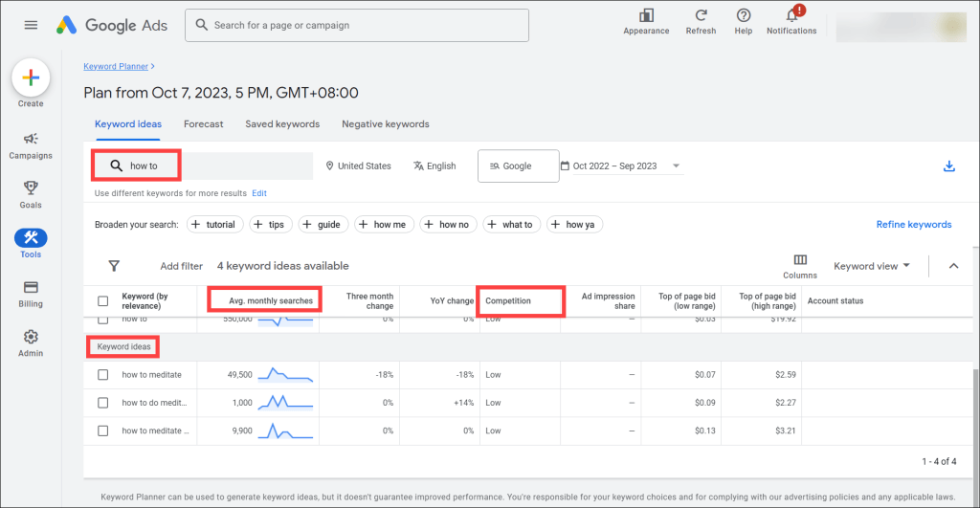980x508 pixels.
Task: Switch to the Saved keywords tab
Action: tap(282, 124)
